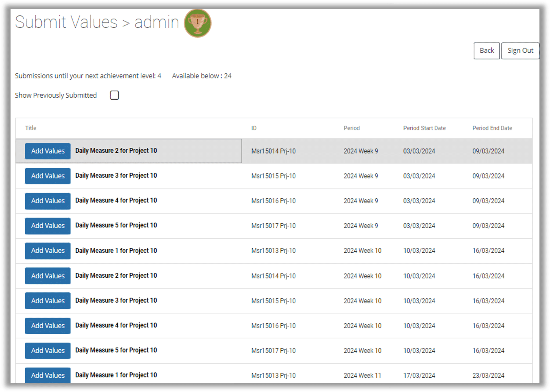Click the Period Start Date column header
This screenshot has height=392, width=550.
pyautogui.click(x=424, y=128)
